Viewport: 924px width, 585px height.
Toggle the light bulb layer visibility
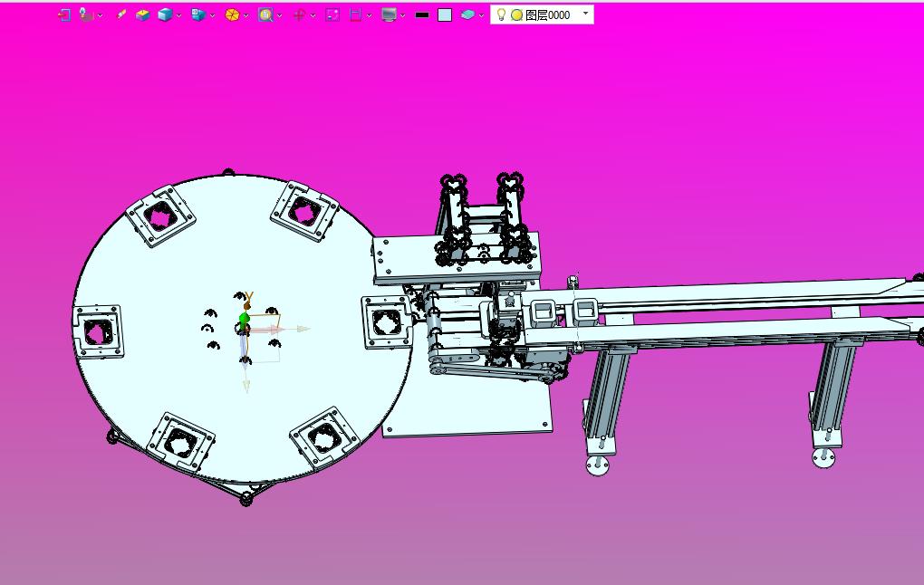[501, 14]
